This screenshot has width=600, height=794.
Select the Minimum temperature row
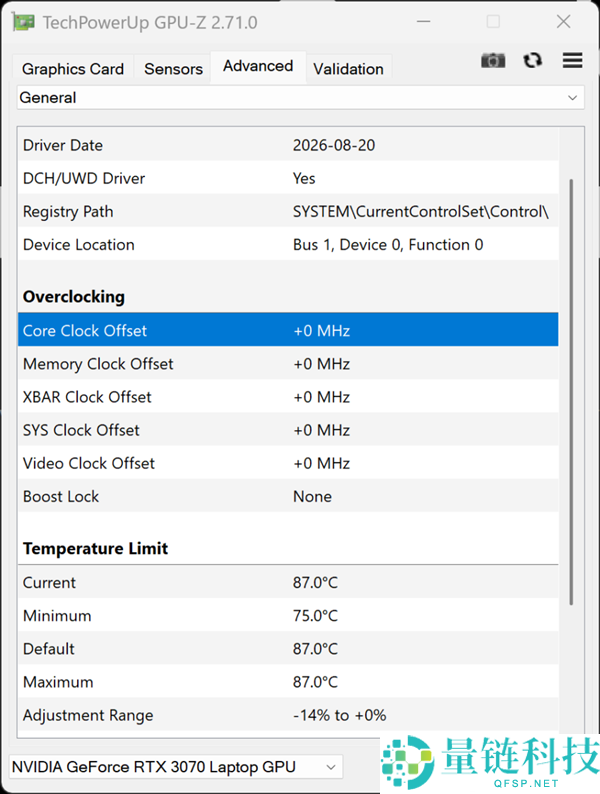coord(288,615)
